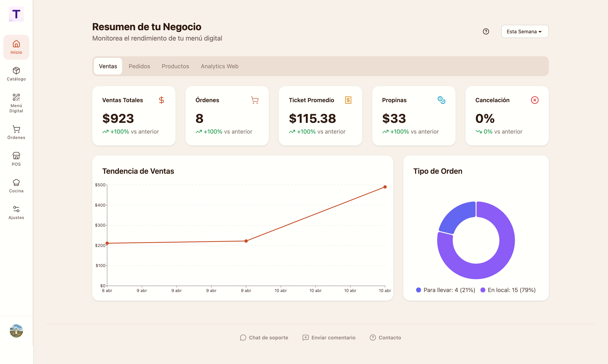Viewport: 608px width, 364px height.
Task: Switch to the Pedidos tab
Action: [139, 66]
